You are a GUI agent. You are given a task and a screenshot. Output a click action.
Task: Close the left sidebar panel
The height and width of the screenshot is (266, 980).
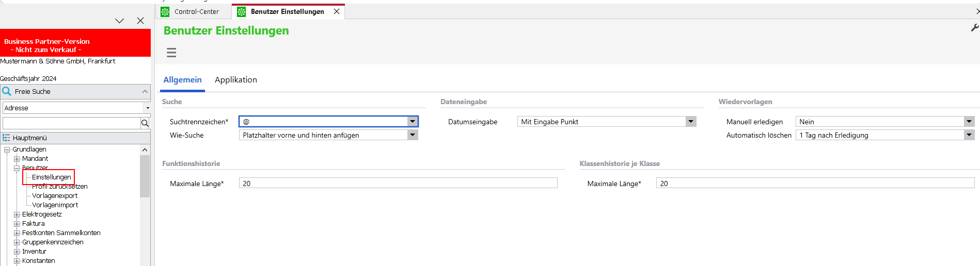click(x=140, y=21)
